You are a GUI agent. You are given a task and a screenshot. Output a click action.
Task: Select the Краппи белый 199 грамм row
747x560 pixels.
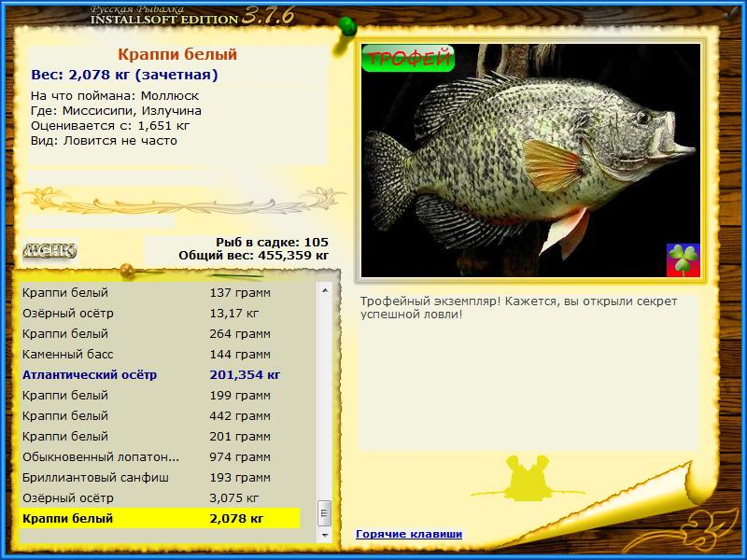161,395
